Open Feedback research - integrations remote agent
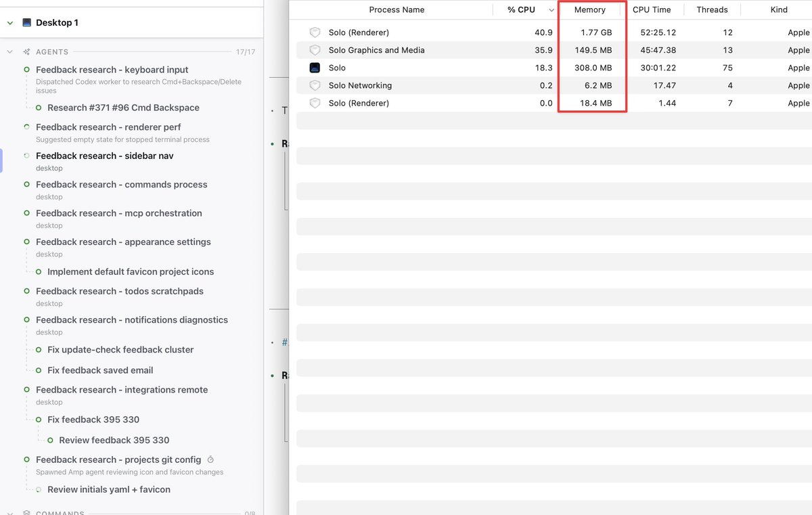 pyautogui.click(x=122, y=390)
